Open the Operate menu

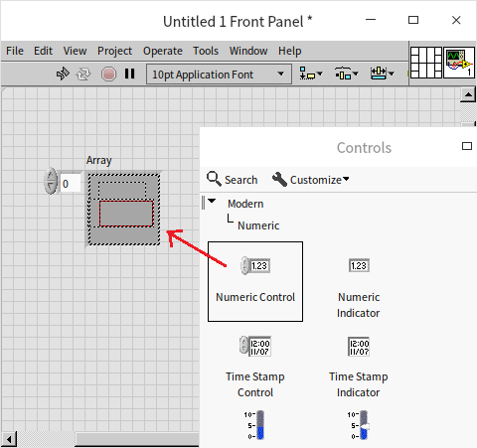pyautogui.click(x=163, y=51)
